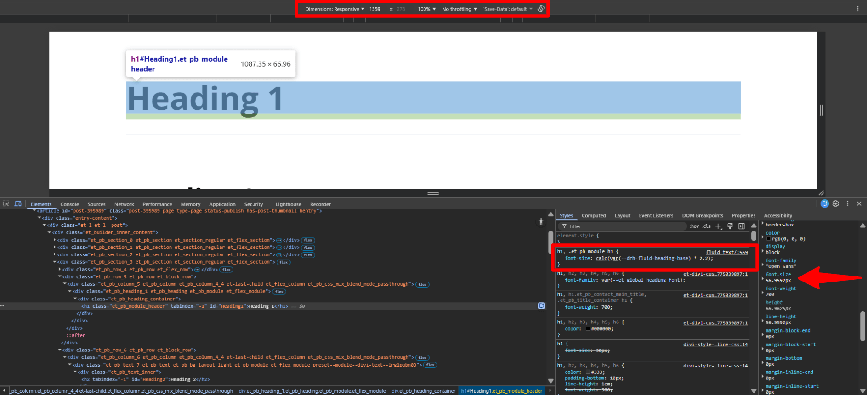Activate the inspect element picker icon
868x395 pixels.
tap(6, 204)
